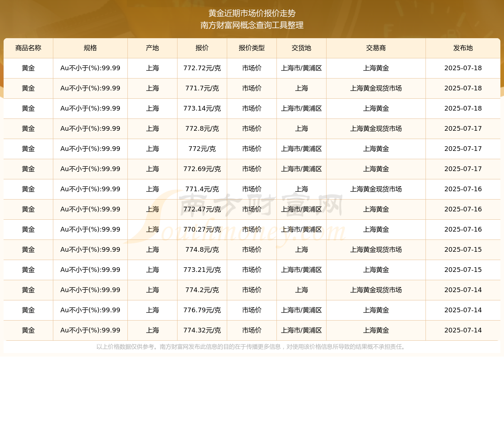504x434 pixels.
Task: Click the 交易商 column header
Action: point(376,48)
